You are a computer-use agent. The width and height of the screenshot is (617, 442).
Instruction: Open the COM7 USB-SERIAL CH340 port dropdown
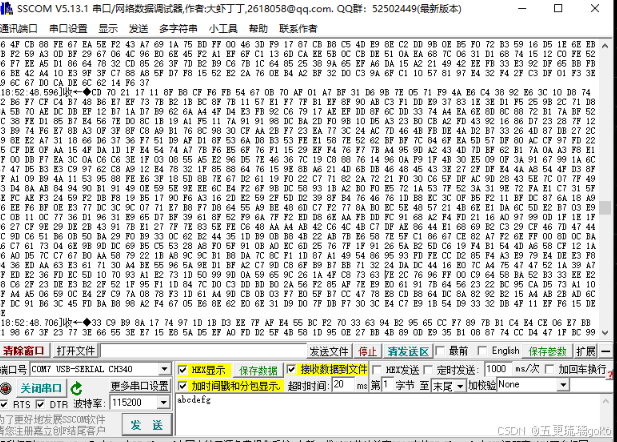pyautogui.click(x=164, y=369)
